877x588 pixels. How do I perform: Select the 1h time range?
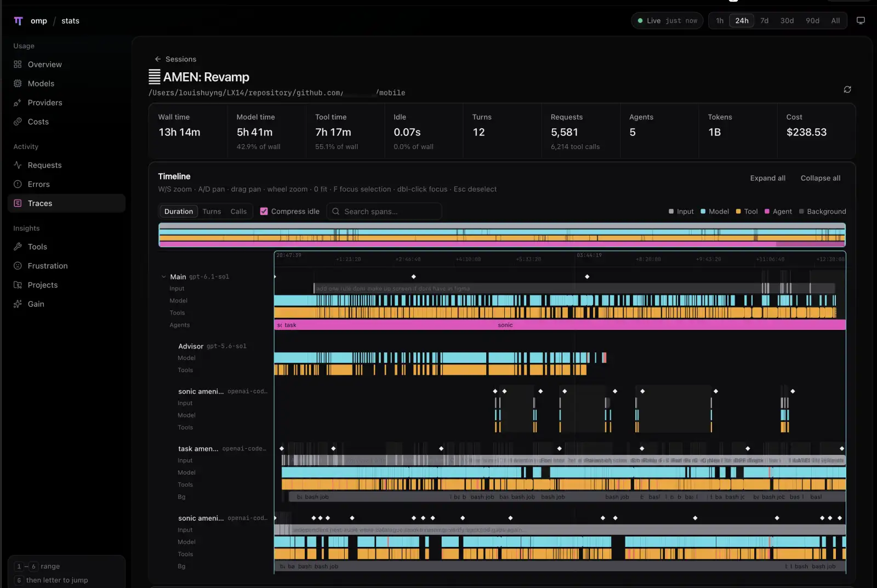tap(720, 21)
